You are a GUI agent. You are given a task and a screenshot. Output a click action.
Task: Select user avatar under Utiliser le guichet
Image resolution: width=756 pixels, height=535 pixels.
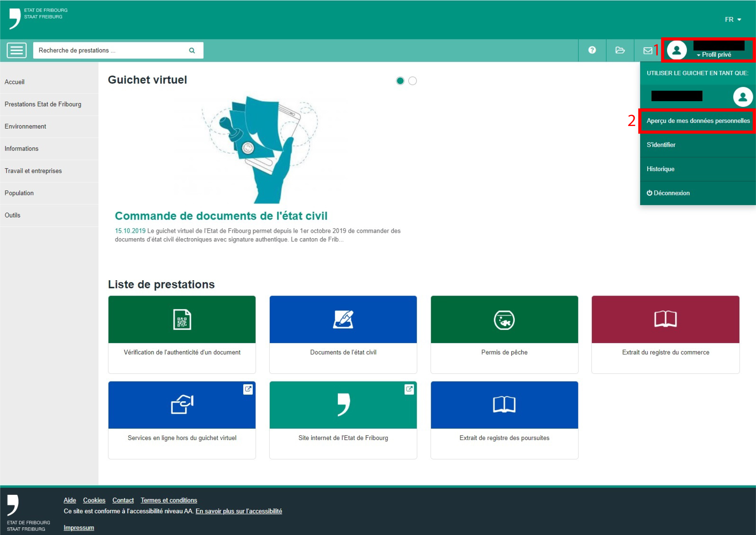tap(742, 97)
